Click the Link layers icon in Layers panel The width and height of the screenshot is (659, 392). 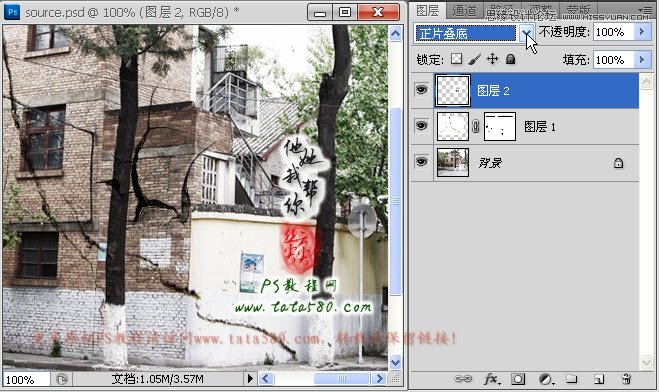point(463,379)
